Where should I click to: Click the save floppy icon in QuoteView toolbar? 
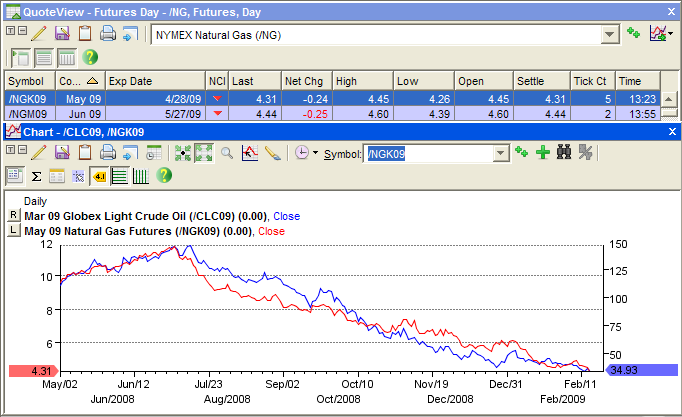tap(62, 33)
